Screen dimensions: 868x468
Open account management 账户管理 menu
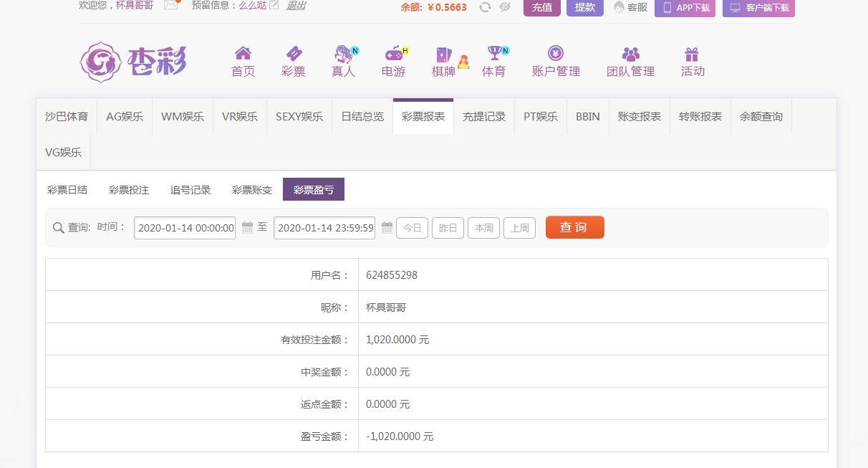click(x=556, y=62)
